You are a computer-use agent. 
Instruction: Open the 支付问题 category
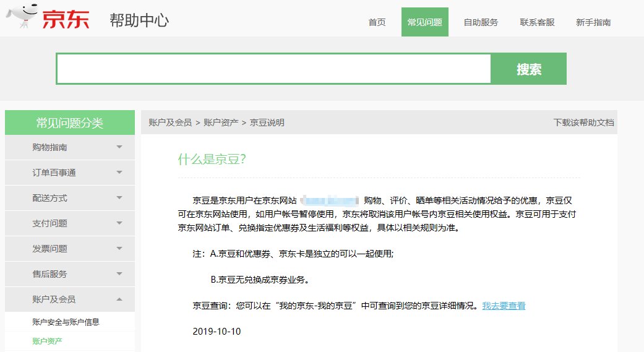(x=49, y=223)
